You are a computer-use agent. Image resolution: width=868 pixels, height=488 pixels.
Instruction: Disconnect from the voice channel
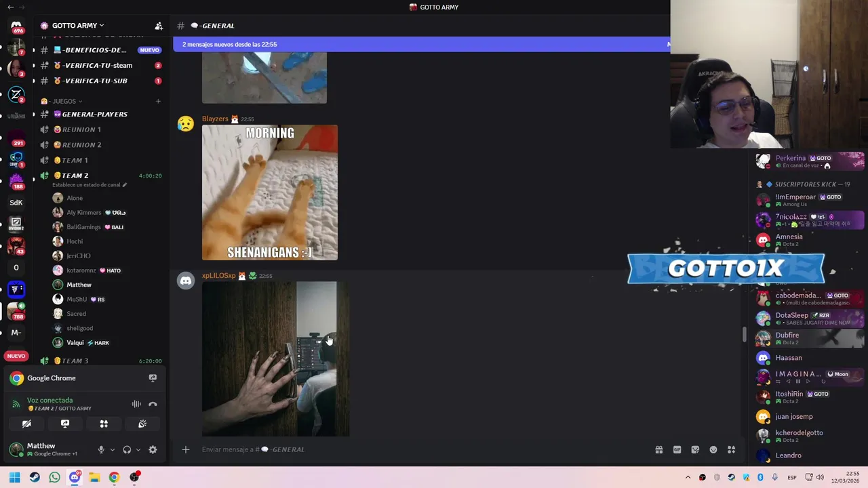[153, 404]
